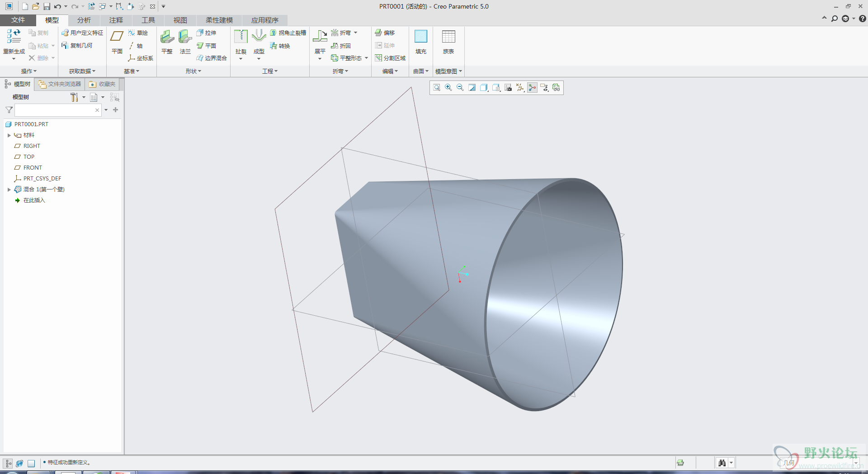This screenshot has width=868, height=474.
Task: Create a coordinate system
Action: coord(141,58)
